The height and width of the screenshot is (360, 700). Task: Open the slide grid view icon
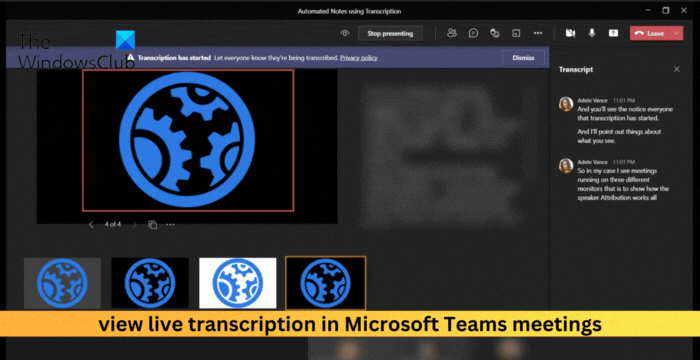[x=152, y=225]
